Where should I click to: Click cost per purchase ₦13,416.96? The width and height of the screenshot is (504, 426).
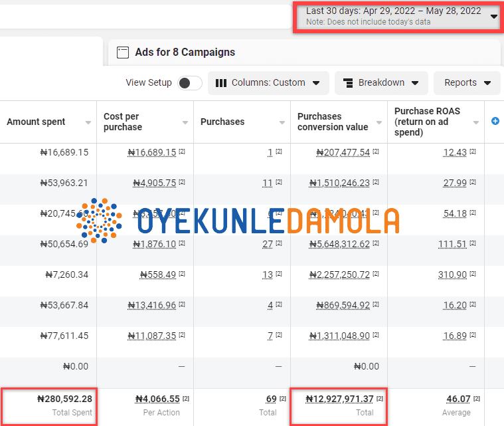tap(152, 305)
